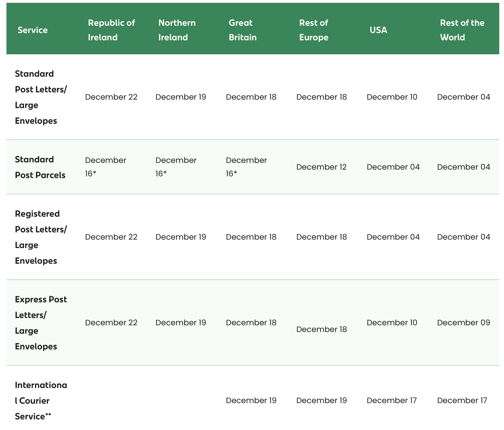Click the Standard Post Parcels row label
Viewport: 504px width, 430px height.
[x=40, y=167]
